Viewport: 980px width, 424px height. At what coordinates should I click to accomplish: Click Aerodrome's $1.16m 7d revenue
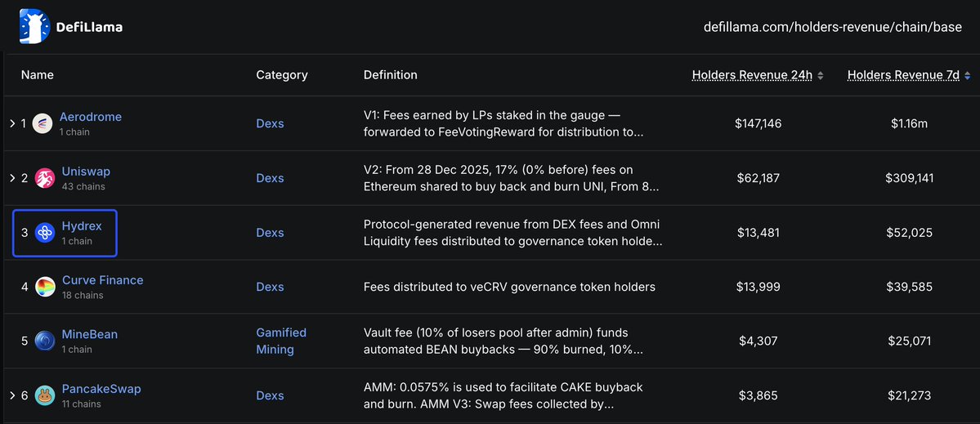coord(910,123)
